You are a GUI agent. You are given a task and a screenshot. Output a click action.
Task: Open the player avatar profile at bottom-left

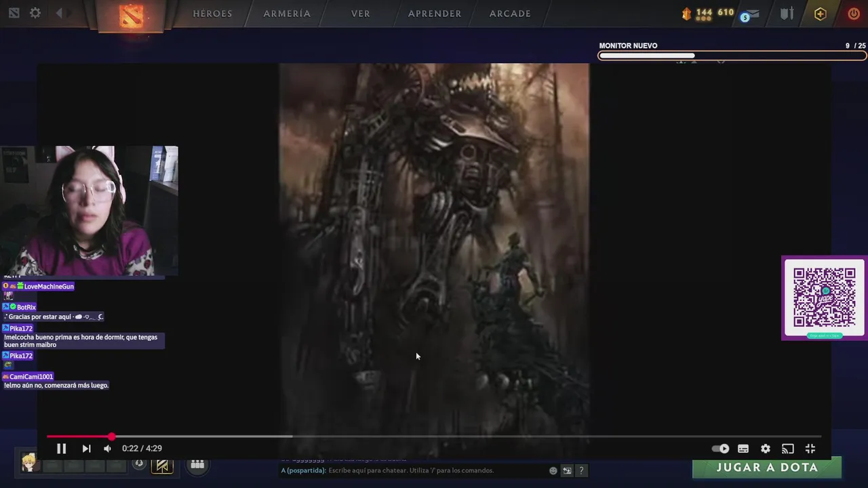pos(29,462)
